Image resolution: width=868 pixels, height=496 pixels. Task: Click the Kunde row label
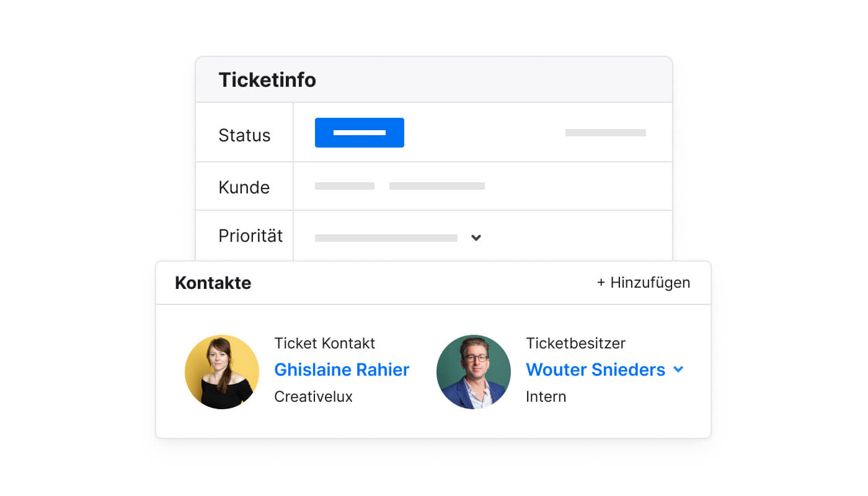click(244, 187)
